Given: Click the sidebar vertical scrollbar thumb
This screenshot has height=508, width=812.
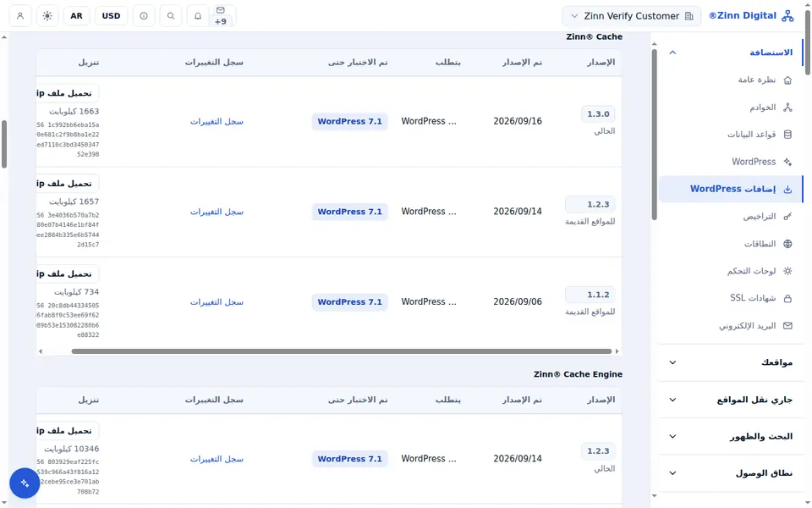Looking at the screenshot, I should click(x=654, y=135).
